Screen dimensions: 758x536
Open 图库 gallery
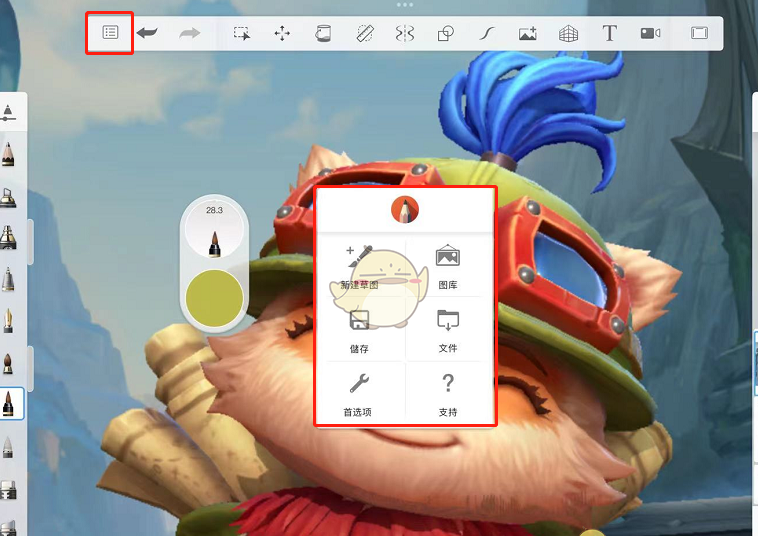pyautogui.click(x=448, y=267)
